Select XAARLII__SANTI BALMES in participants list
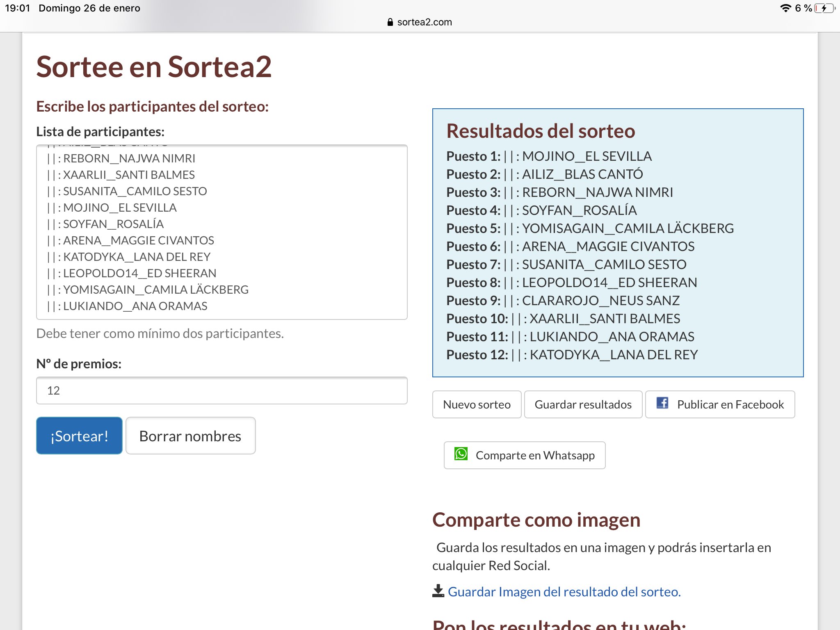The width and height of the screenshot is (840, 630). coord(121,175)
